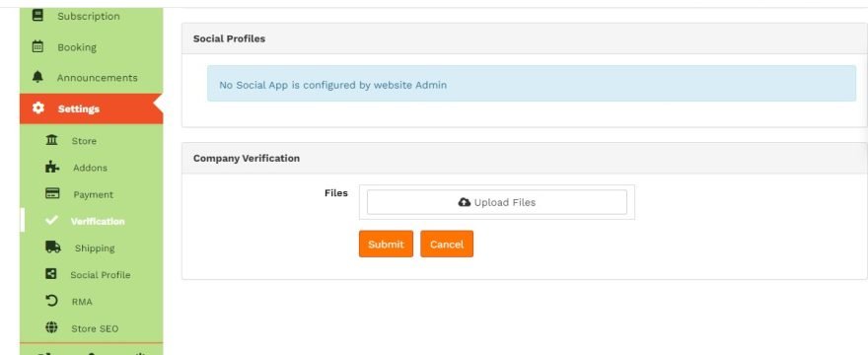Viewport: 868px width, 355px height.
Task: Cancel the company verification form
Action: (447, 244)
